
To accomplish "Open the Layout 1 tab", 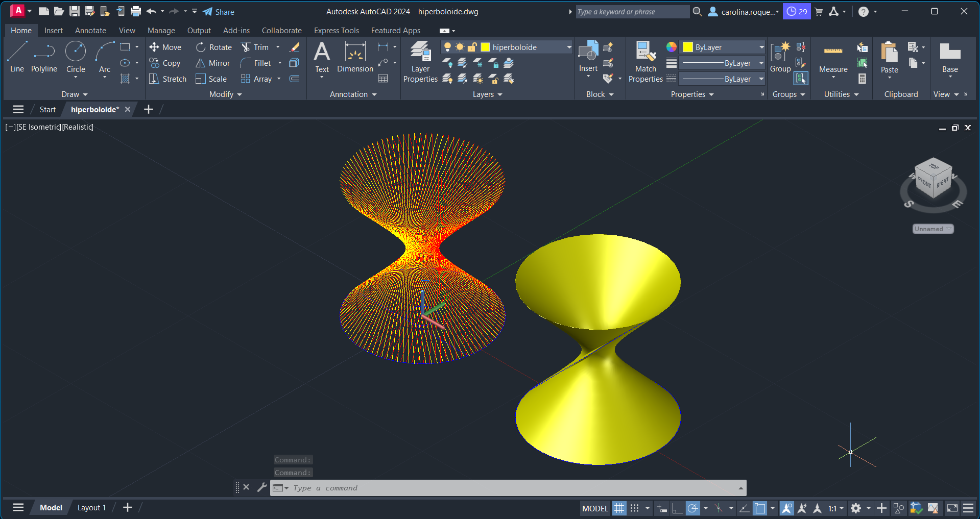I will point(91,507).
